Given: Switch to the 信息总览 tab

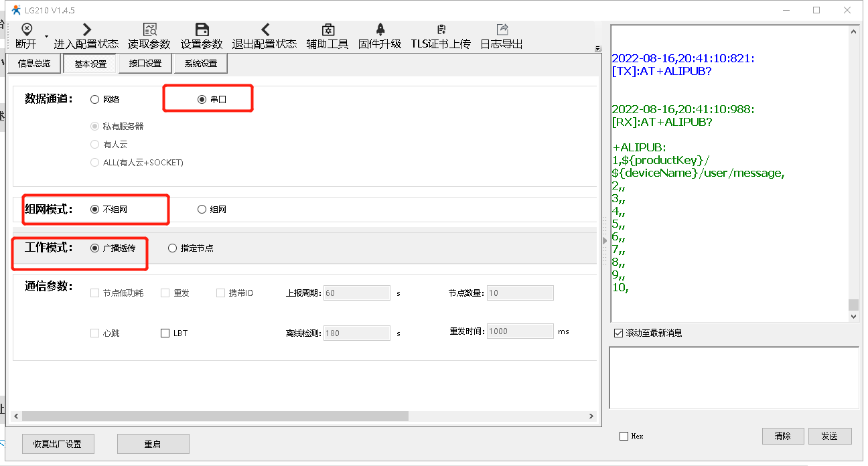Looking at the screenshot, I should [34, 64].
